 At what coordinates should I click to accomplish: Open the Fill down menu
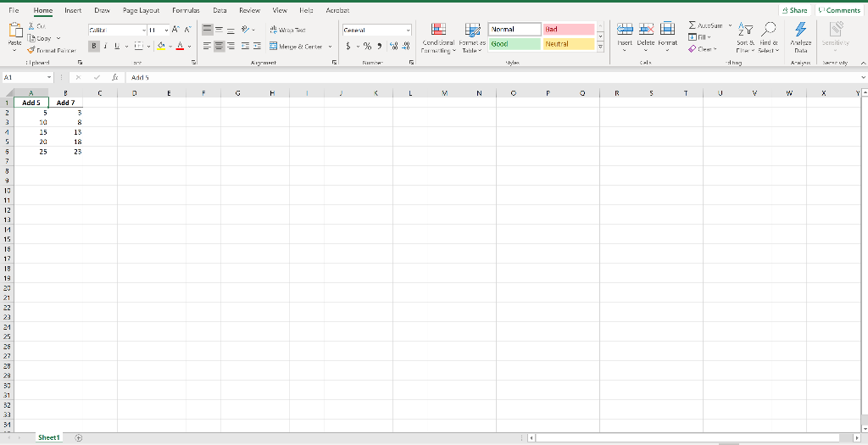click(x=699, y=37)
